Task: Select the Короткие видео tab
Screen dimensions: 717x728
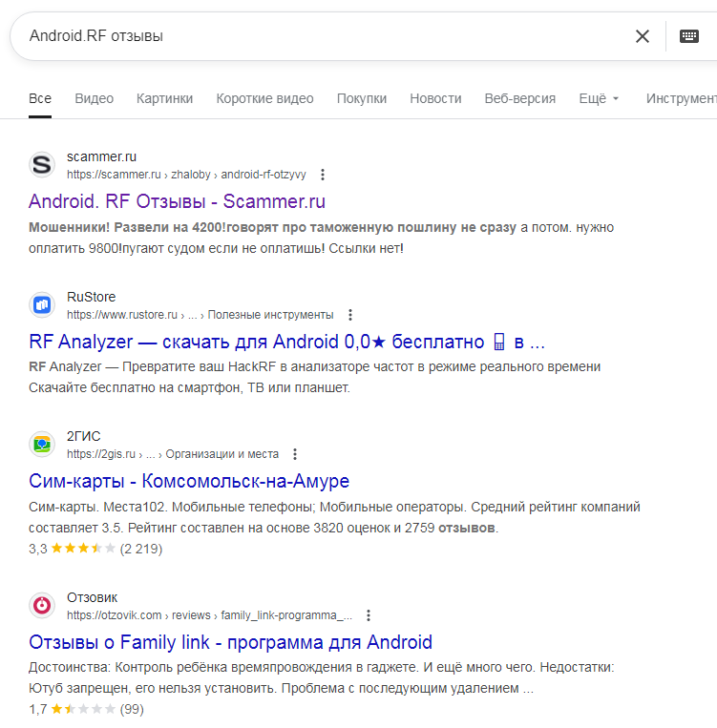Action: pos(264,98)
